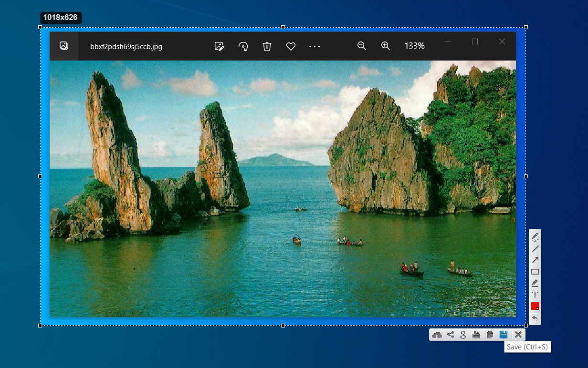Select the Pen tool

pos(535,237)
